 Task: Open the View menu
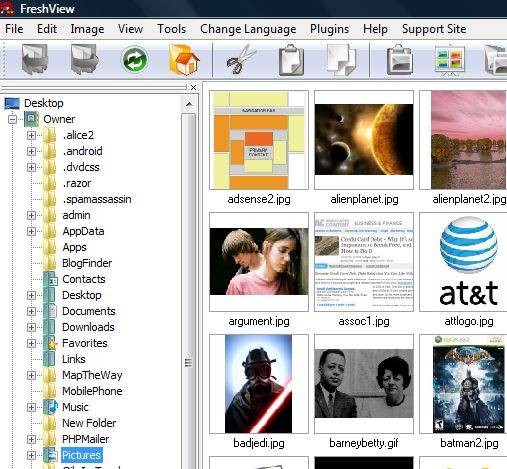(130, 29)
